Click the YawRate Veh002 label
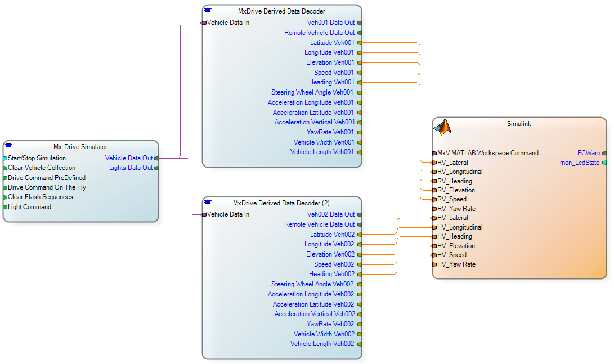Viewport: 614px width, 364px height. pyautogui.click(x=330, y=324)
